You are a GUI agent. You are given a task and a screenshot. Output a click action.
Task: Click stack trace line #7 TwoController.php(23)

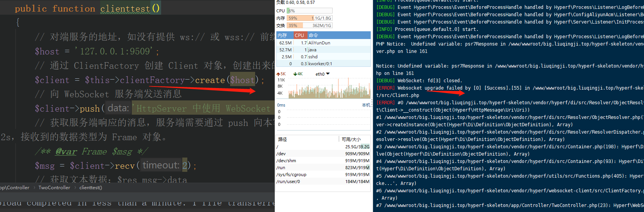point(510,205)
